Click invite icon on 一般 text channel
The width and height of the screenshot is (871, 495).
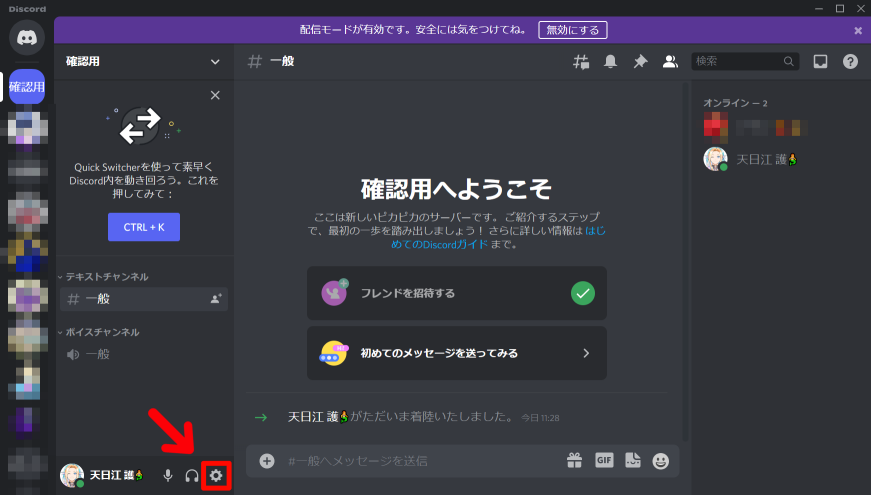[x=216, y=299]
